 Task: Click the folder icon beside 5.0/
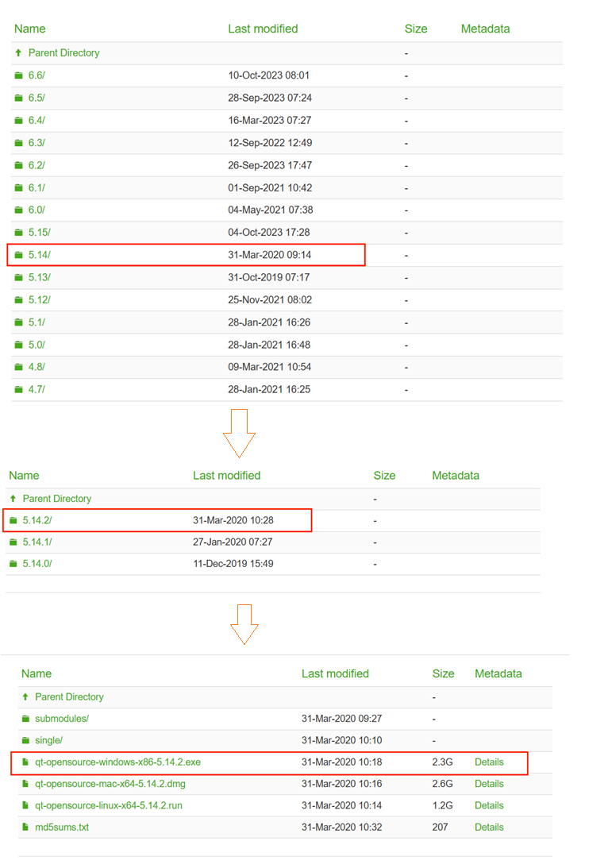[19, 345]
